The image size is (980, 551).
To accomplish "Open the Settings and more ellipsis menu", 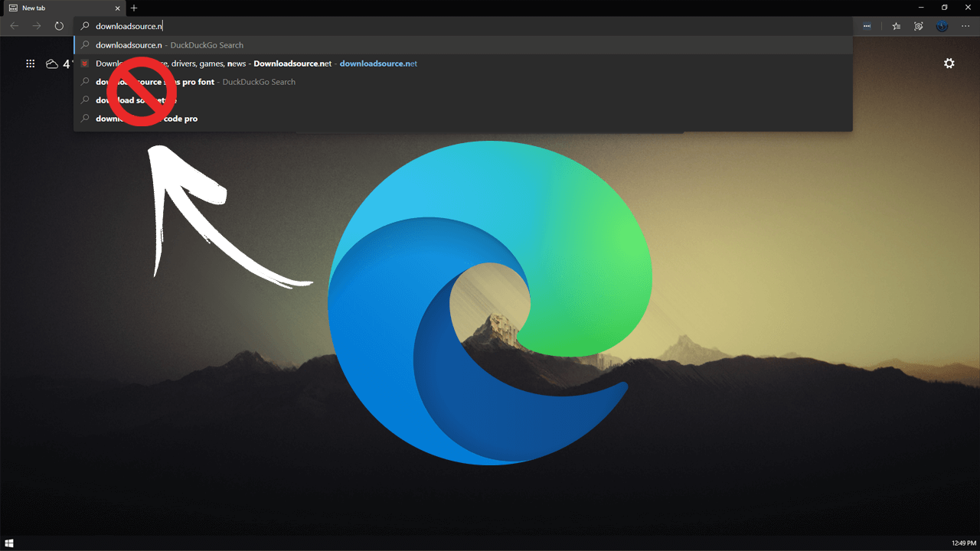I will click(965, 26).
